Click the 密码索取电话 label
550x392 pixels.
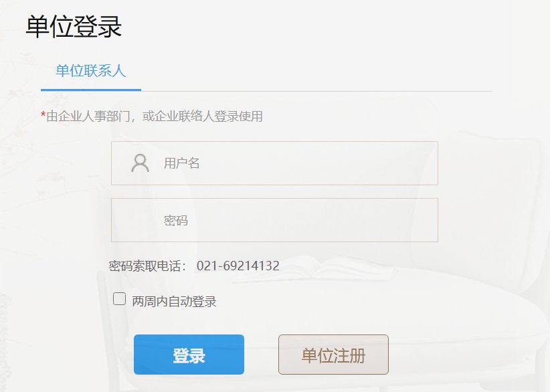click(x=149, y=266)
